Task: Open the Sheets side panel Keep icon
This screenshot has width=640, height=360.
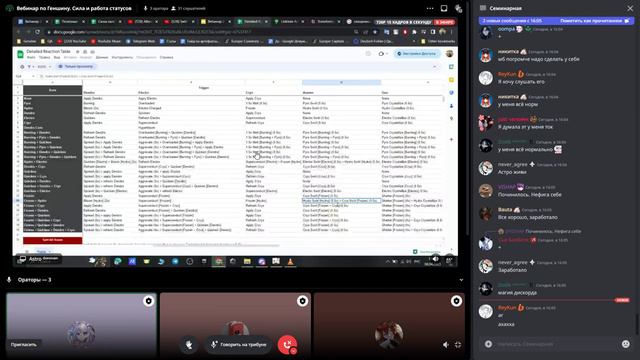Action: pos(451,80)
